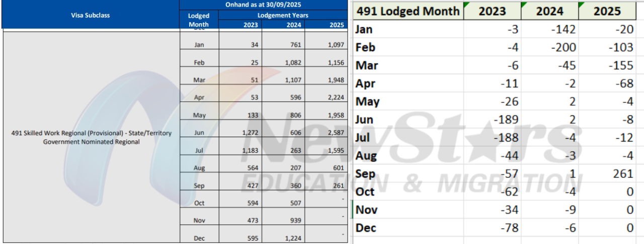This screenshot has width=644, height=244.
Task: Click green error triangle on 2023 header cell
Action: (466, 5)
